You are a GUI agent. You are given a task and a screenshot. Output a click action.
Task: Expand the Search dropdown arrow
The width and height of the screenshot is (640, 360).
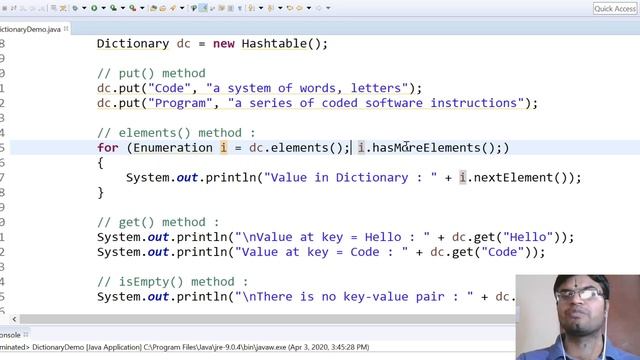pos(182,8)
